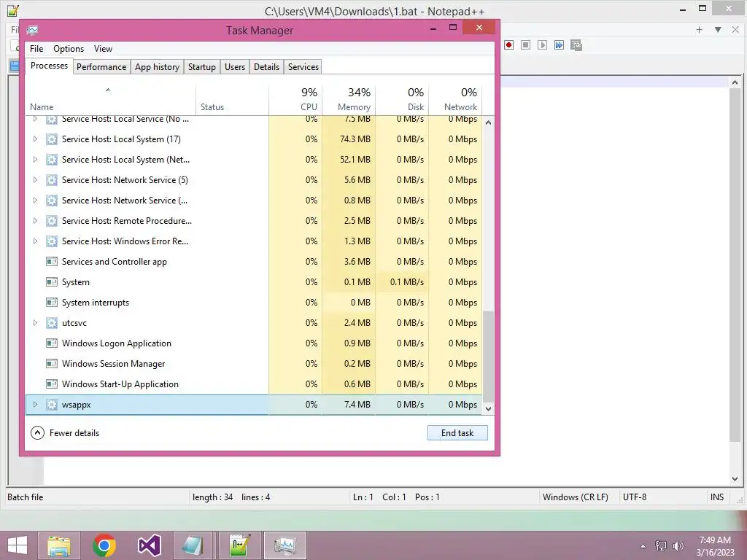Sort by the Memory column header
The image size is (747, 560).
[349, 99]
